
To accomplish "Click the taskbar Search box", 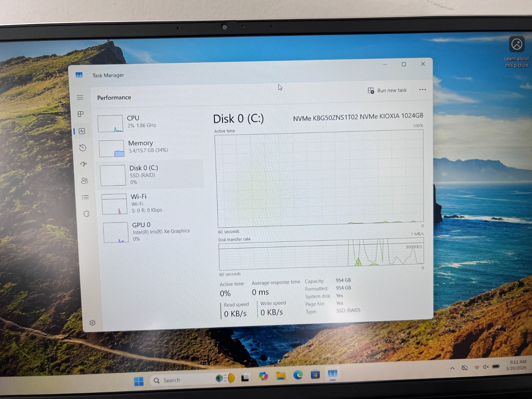I will (x=192, y=379).
